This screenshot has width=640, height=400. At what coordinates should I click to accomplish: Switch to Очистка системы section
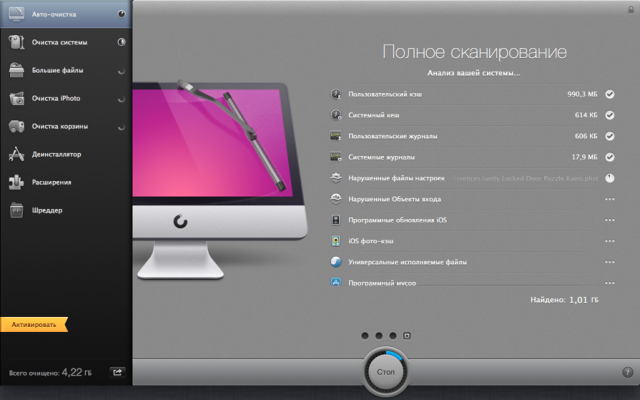[x=66, y=42]
